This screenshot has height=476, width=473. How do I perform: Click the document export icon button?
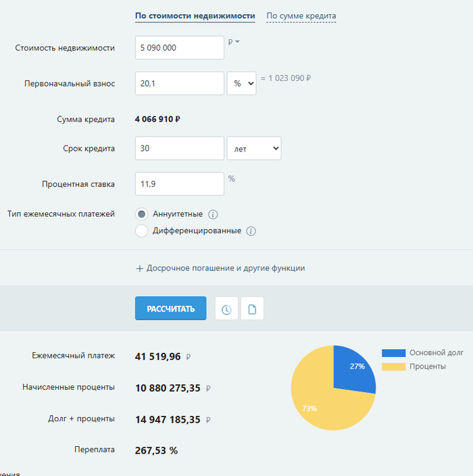click(x=252, y=309)
